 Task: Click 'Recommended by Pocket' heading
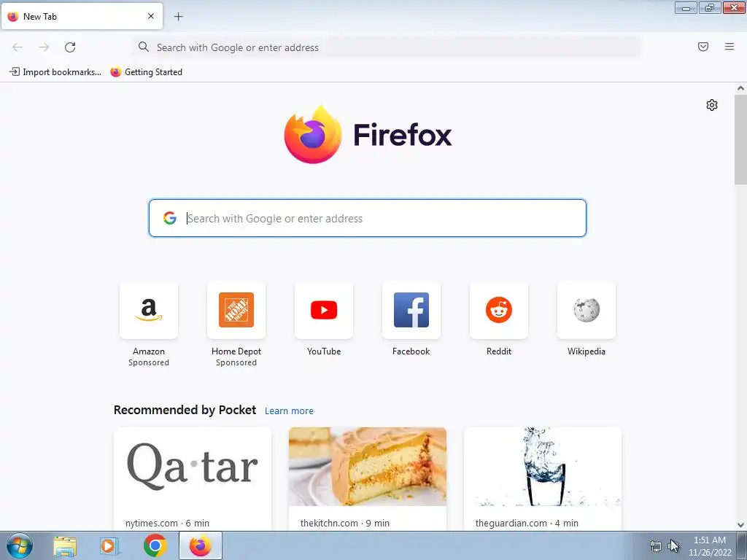coord(185,410)
